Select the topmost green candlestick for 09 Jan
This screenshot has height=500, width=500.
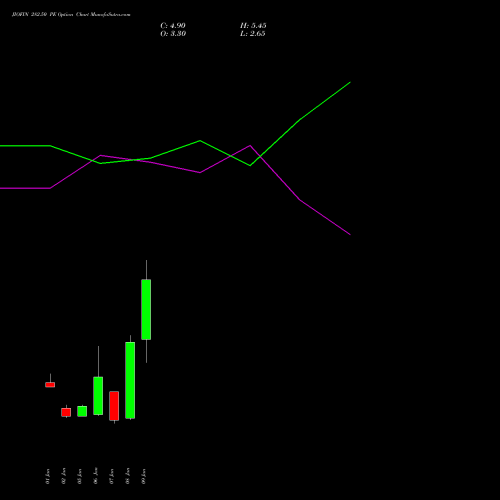click(x=146, y=309)
